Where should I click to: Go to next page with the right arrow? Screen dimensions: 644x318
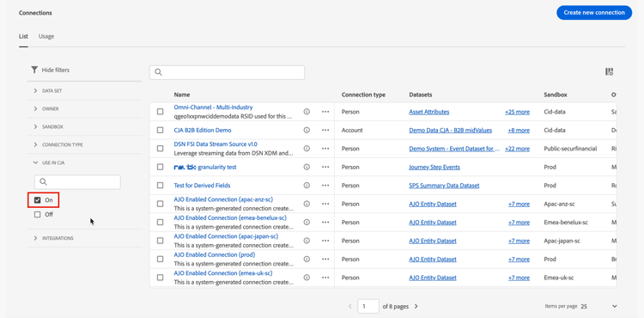[x=416, y=307]
